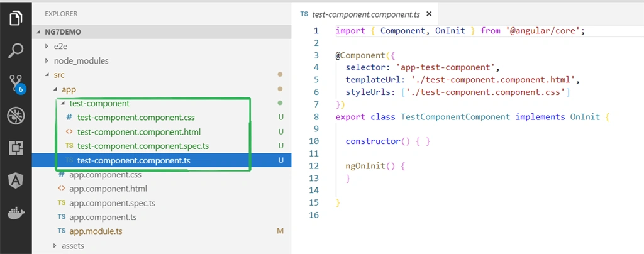
Task: Click TS icon on the editor tab
Action: (x=304, y=14)
